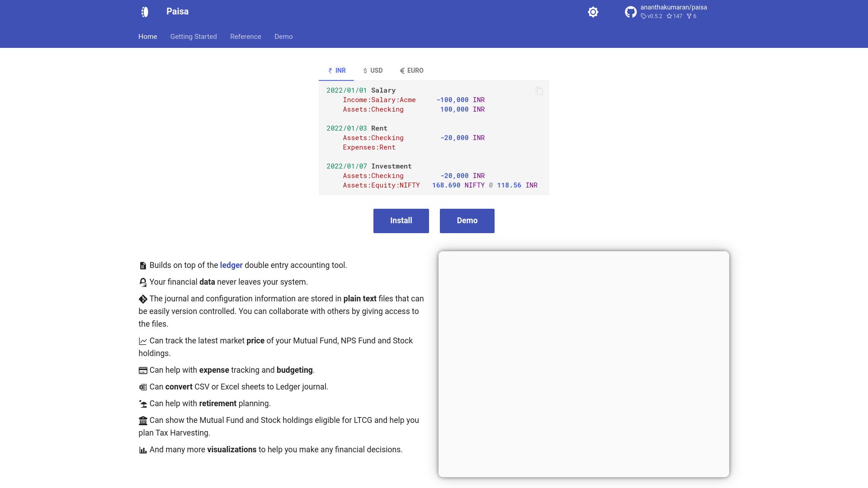Click the 168.690 NIFTY quantity
This screenshot has height=488, width=868.
click(x=458, y=185)
